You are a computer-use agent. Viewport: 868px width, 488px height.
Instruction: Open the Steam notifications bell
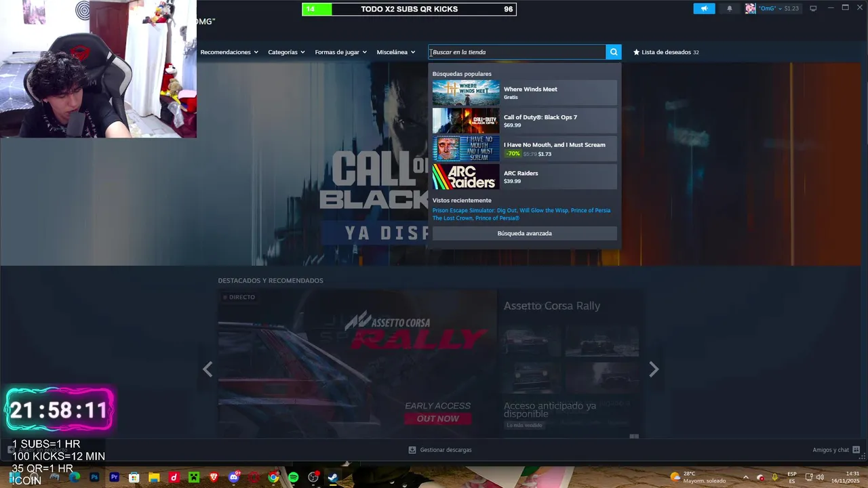point(730,9)
